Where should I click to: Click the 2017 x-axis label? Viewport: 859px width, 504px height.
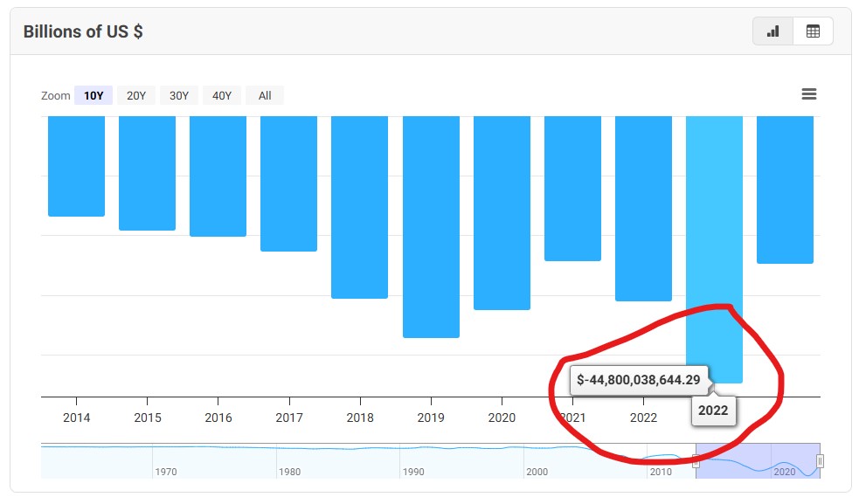[x=288, y=418]
